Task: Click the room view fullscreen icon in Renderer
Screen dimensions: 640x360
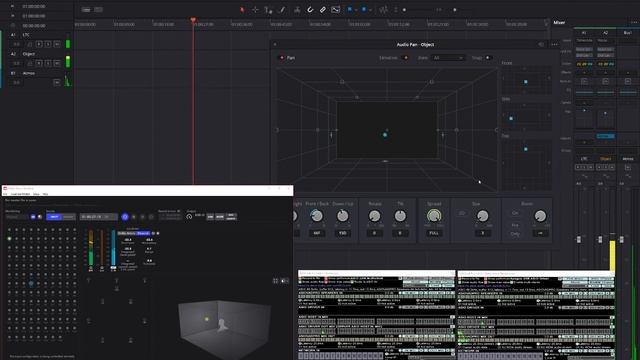Action: tap(276, 281)
